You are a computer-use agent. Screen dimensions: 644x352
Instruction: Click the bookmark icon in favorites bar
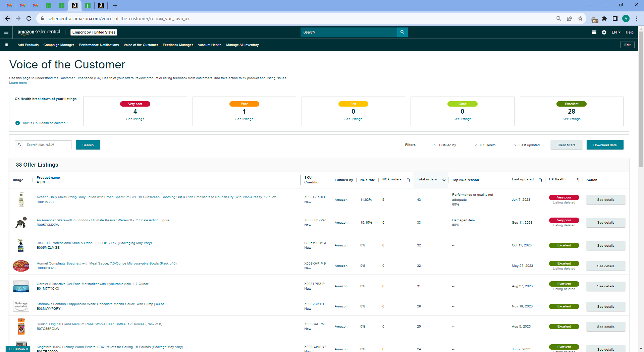pyautogui.click(x=6, y=45)
